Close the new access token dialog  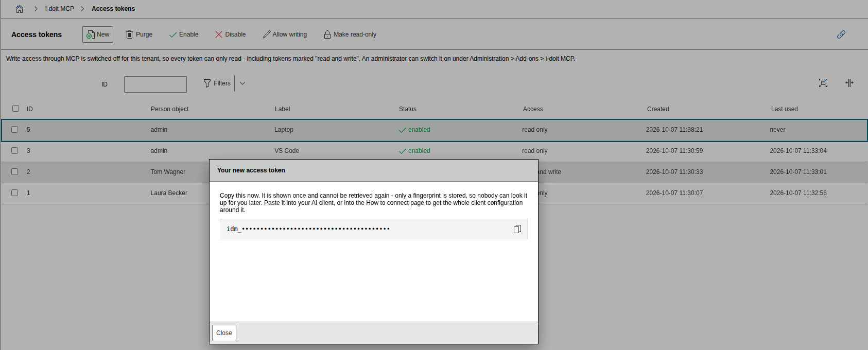[x=224, y=333]
